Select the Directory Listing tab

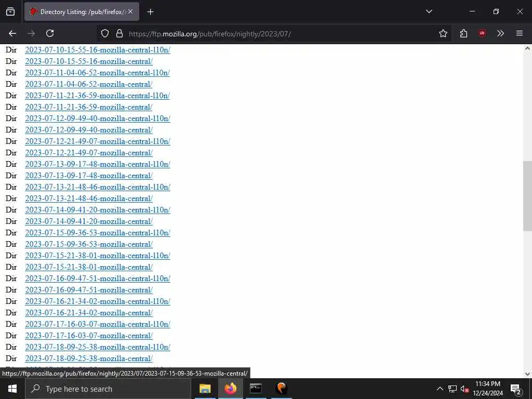coord(82,11)
